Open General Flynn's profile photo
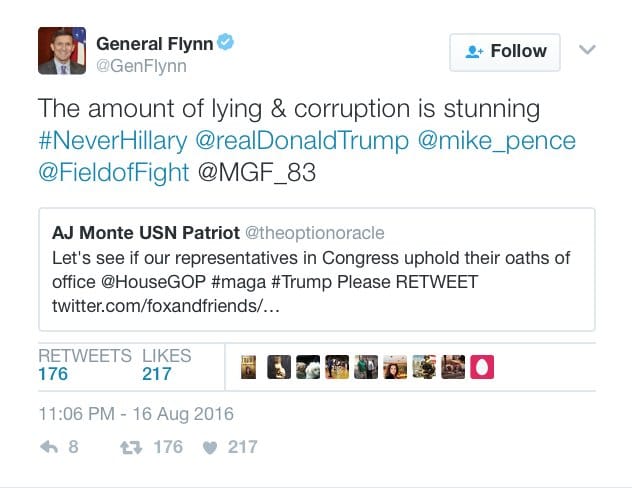This screenshot has width=632, height=488. 61,51
